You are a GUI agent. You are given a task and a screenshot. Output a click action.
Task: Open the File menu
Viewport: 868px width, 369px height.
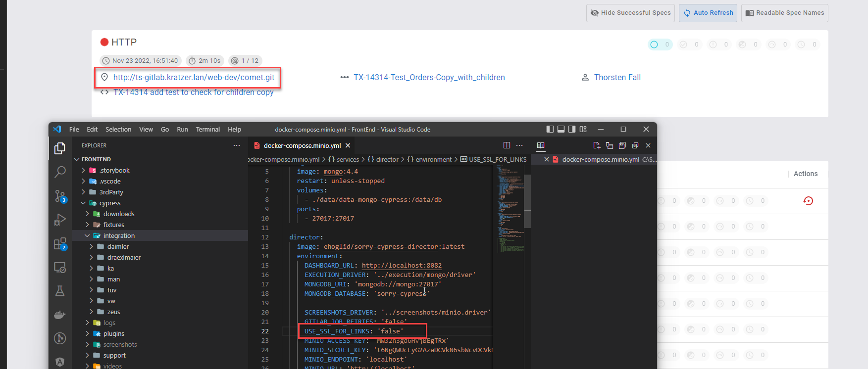pos(74,129)
